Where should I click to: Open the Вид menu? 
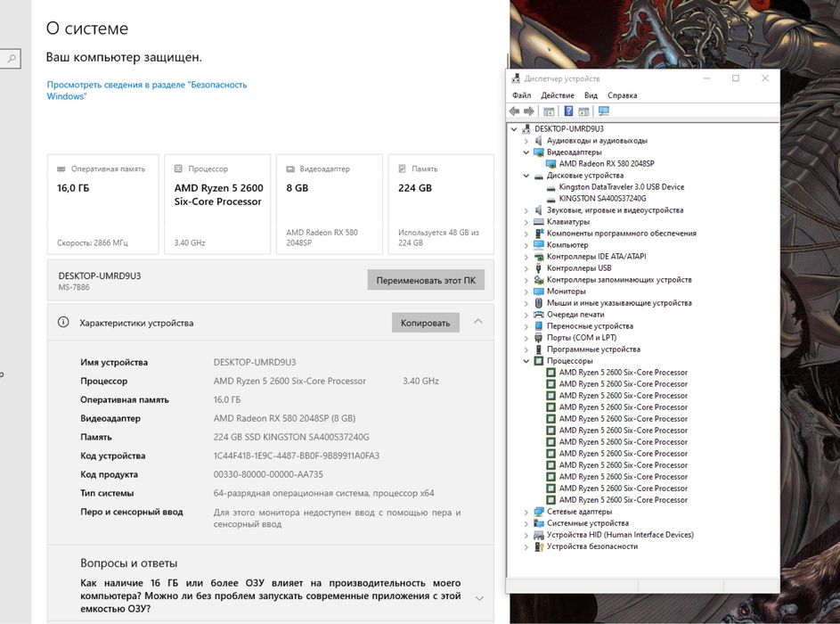click(x=591, y=95)
